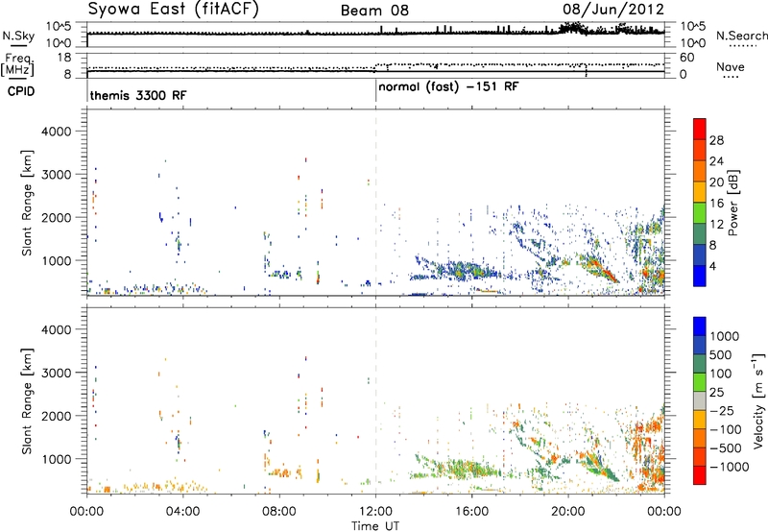Pick the gray Velocity colorbar segment

(700, 401)
